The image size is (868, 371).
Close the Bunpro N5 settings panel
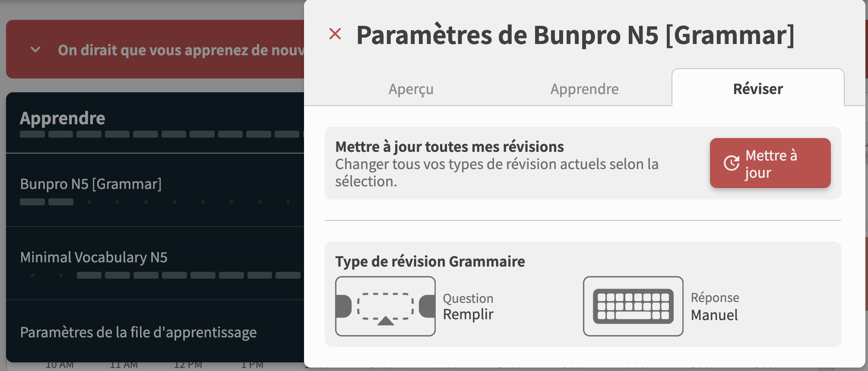335,34
